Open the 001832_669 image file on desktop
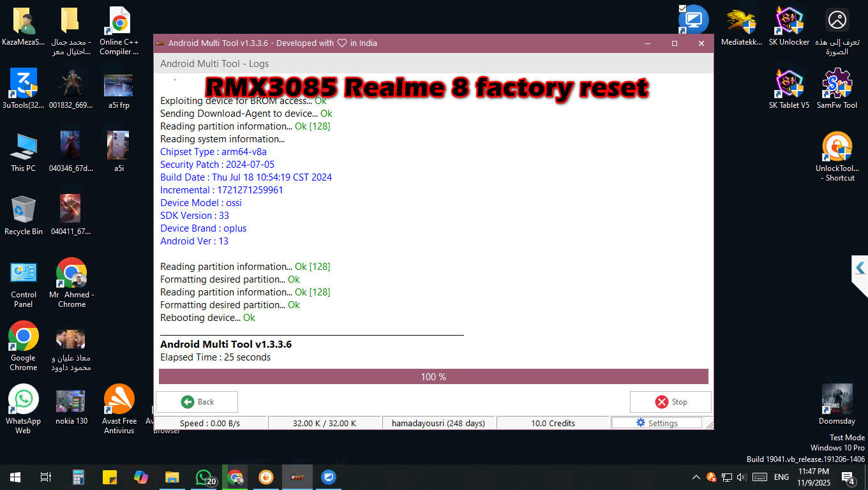868x490 pixels. (70, 89)
